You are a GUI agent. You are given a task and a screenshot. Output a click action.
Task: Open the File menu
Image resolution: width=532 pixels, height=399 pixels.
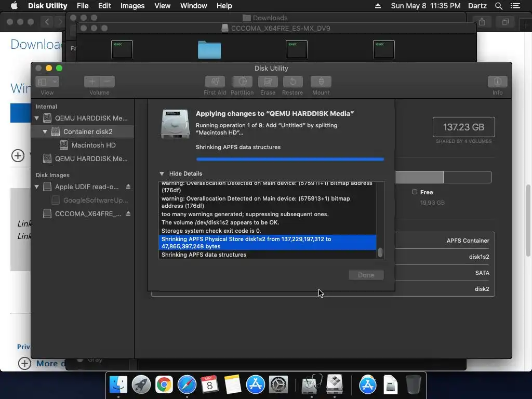tap(83, 6)
